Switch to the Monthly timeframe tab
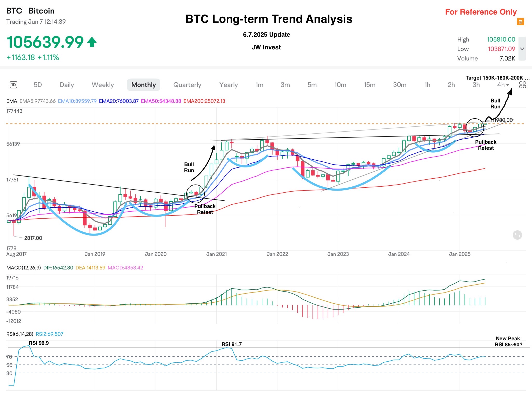 pyautogui.click(x=143, y=85)
